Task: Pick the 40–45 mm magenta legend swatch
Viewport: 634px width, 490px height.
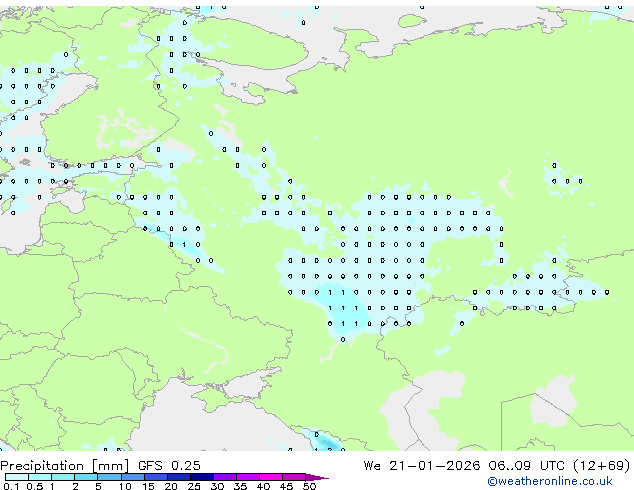Action: click(271, 477)
